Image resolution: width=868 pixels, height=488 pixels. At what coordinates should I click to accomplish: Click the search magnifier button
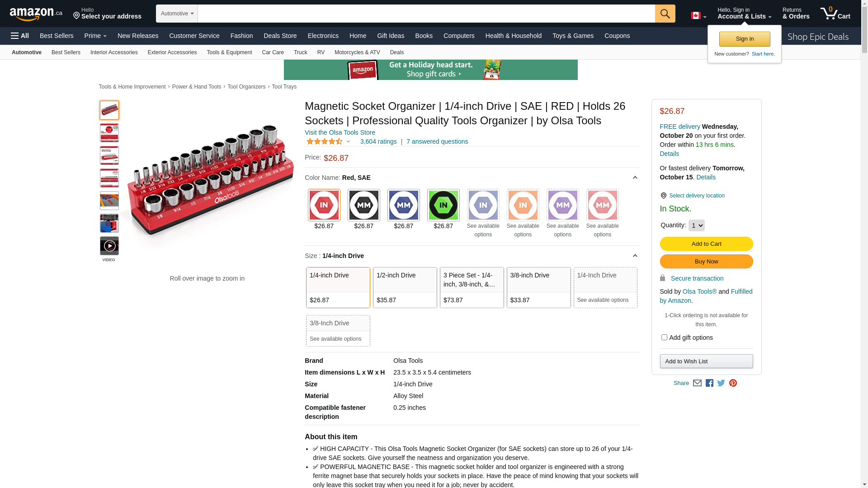pos(665,14)
